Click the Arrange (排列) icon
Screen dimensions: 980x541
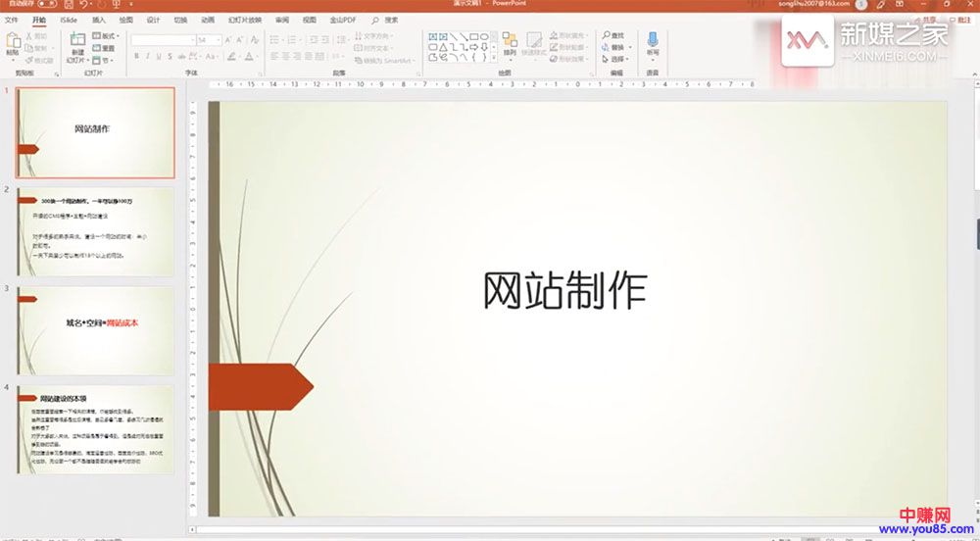[x=510, y=42]
